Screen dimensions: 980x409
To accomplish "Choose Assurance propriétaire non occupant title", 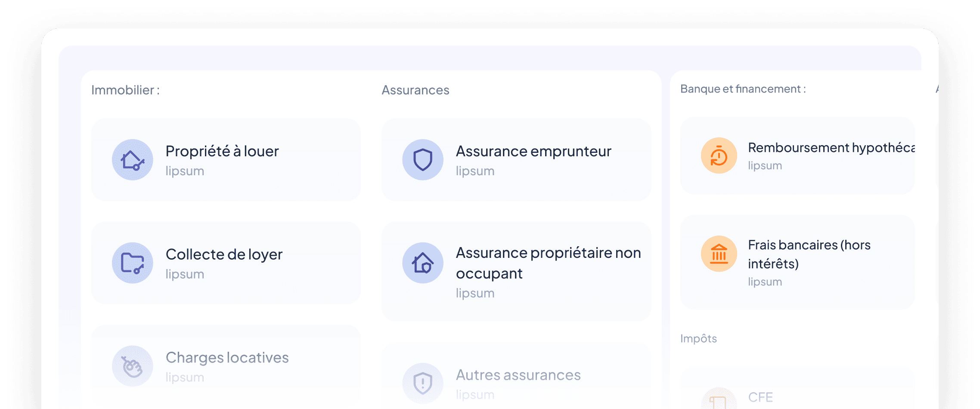I will coord(548,263).
